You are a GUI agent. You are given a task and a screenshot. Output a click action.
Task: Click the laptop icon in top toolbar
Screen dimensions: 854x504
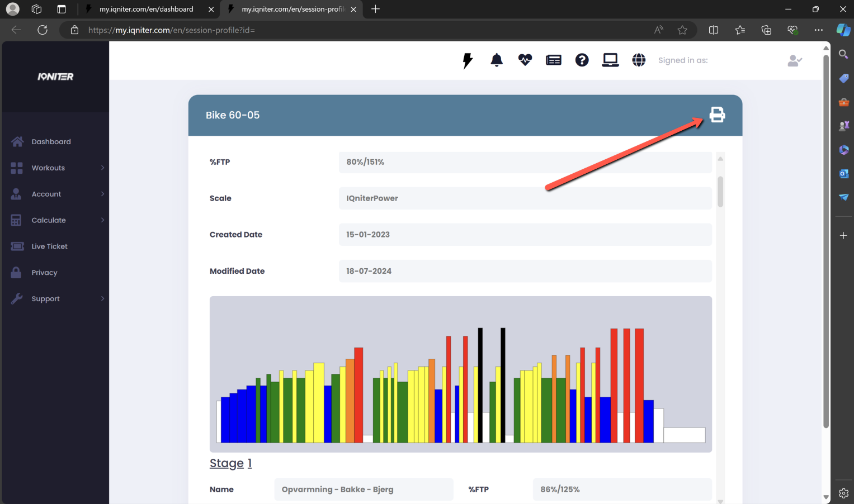tap(610, 60)
